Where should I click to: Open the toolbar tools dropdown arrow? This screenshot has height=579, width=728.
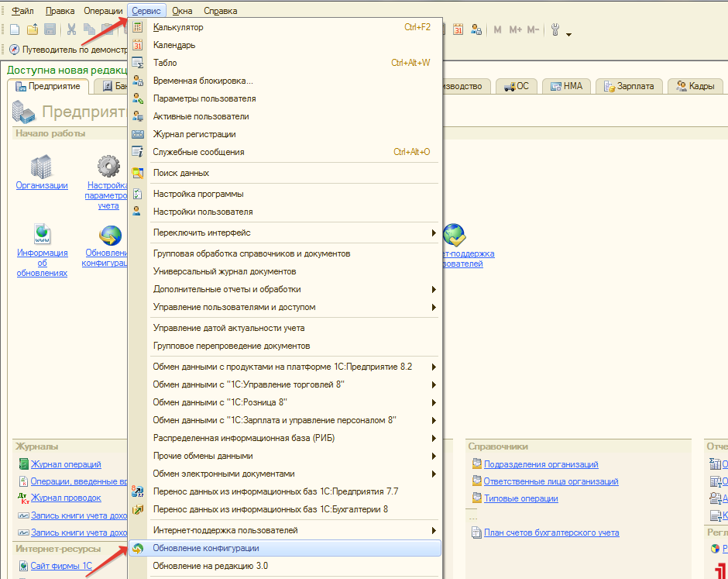pos(569,34)
